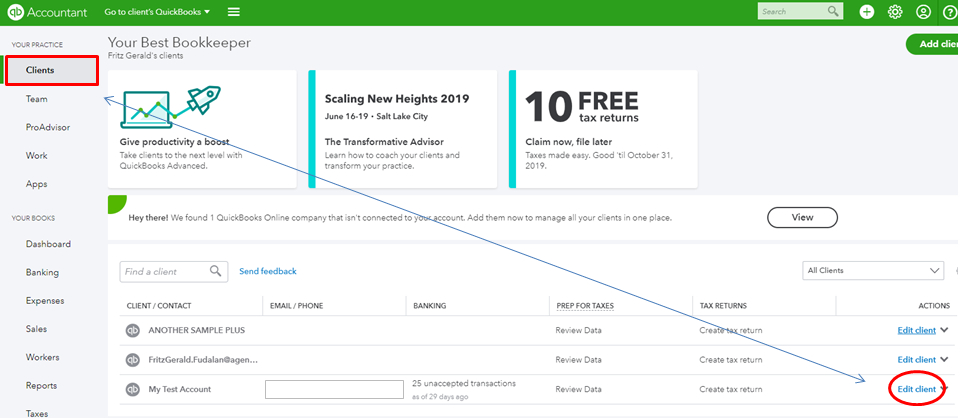Click the Banking column header

430,306
